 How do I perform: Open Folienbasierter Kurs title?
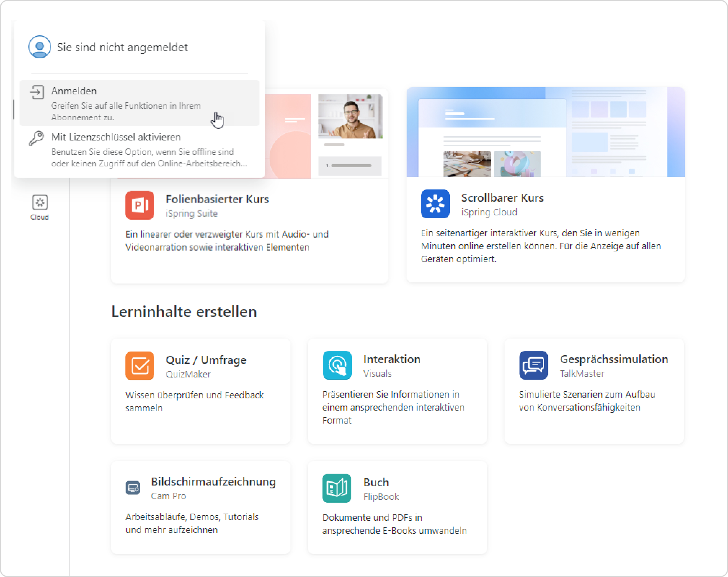pos(217,199)
